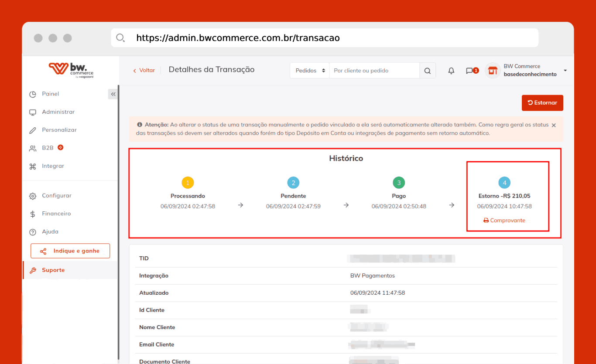Click the share icon in Indique e ganhe
This screenshot has height=364, width=596.
coord(43,251)
